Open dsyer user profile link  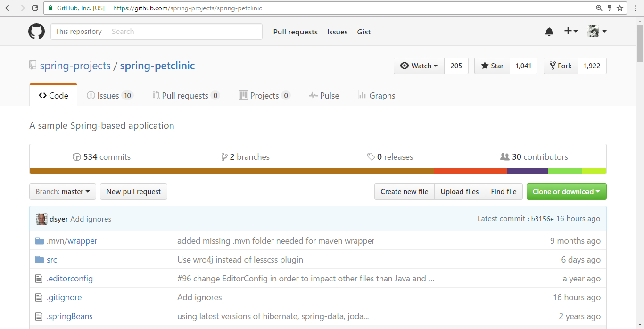(59, 219)
